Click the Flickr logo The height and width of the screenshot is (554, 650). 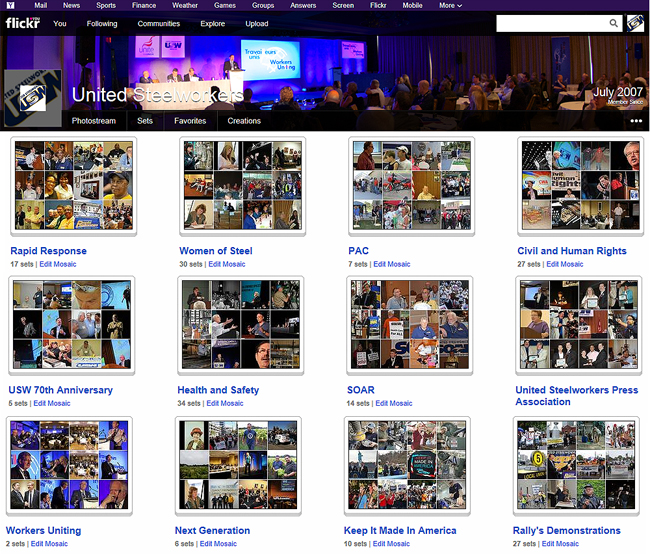[x=23, y=23]
